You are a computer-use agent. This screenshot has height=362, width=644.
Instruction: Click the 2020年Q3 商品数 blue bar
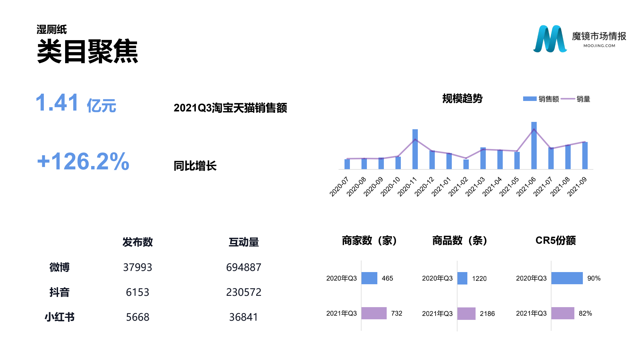coord(462,278)
